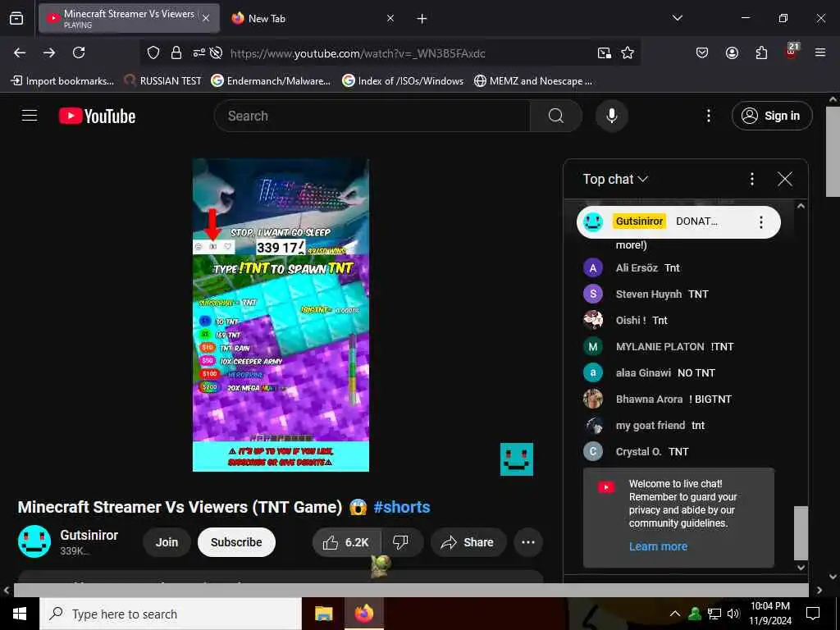Open a new tab with plus button
This screenshot has width=840, height=630.
point(422,19)
